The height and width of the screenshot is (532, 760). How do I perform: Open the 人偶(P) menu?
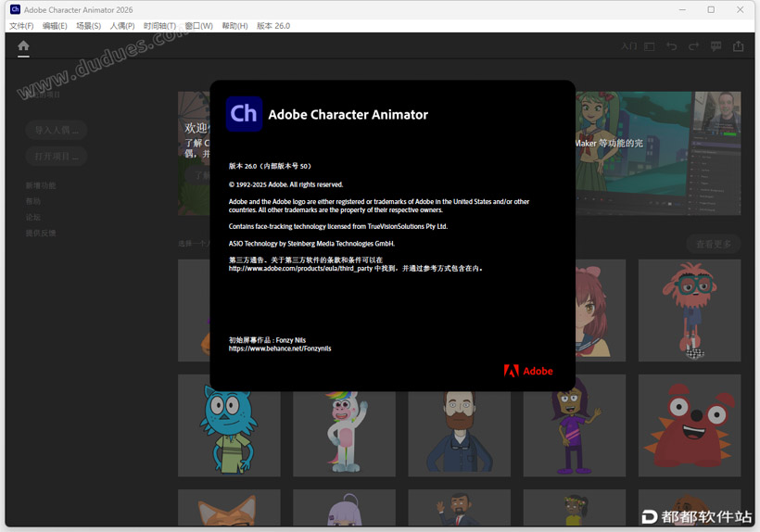(122, 26)
